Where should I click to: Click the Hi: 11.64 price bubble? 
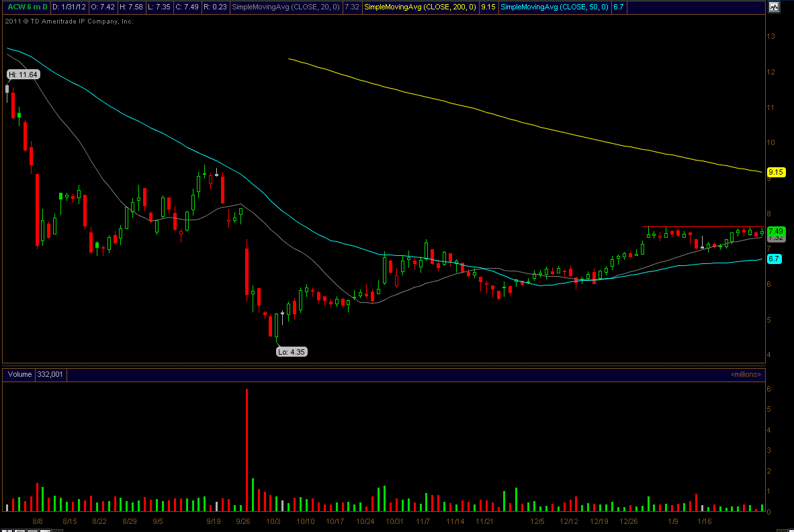[23, 75]
